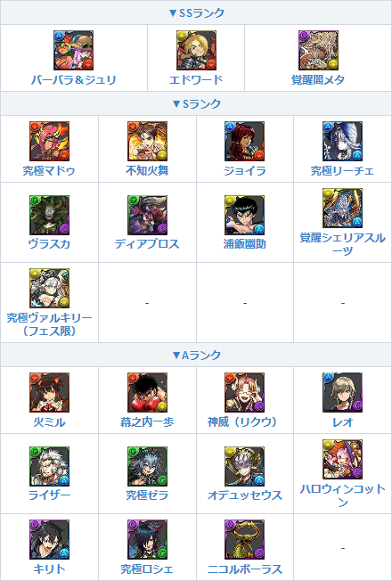Select the 覚醒闇メタ monster icon
The height and width of the screenshot is (581, 392).
pyautogui.click(x=318, y=50)
